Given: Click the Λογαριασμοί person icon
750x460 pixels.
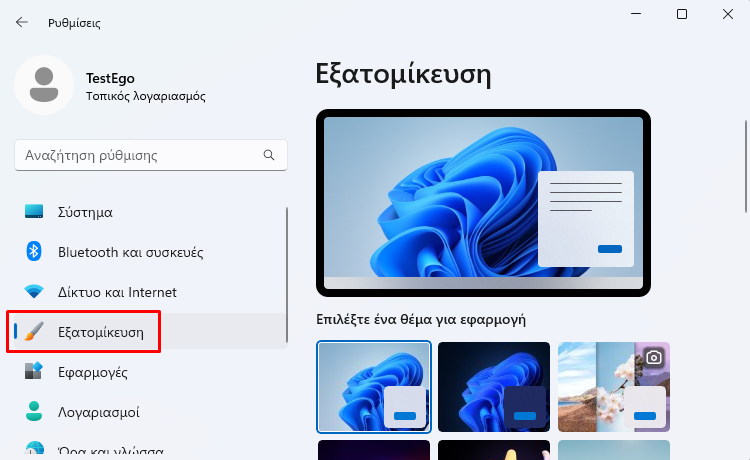Looking at the screenshot, I should coord(34,411).
